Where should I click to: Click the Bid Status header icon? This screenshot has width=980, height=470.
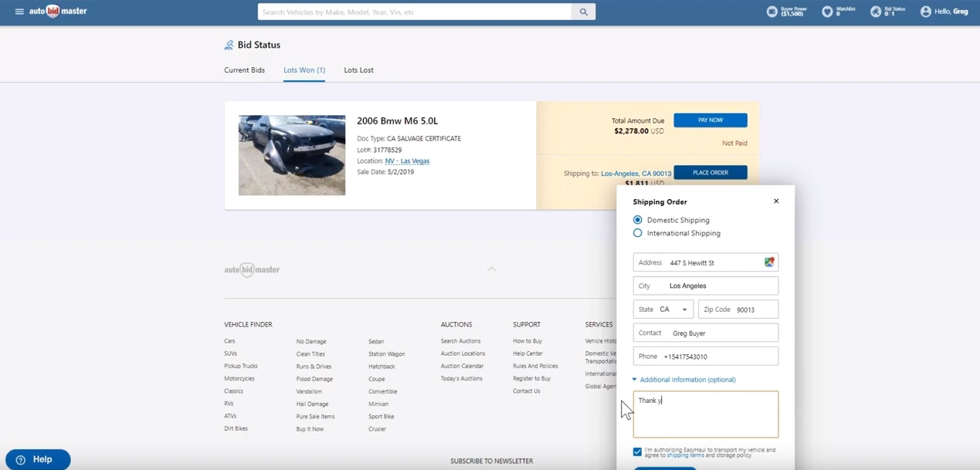[876, 12]
